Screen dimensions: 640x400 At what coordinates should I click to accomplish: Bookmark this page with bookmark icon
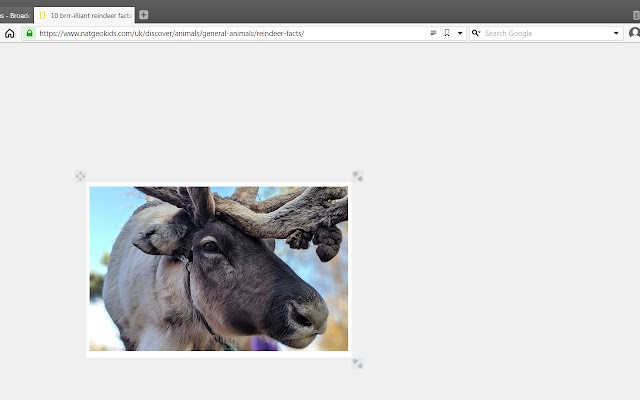[447, 33]
